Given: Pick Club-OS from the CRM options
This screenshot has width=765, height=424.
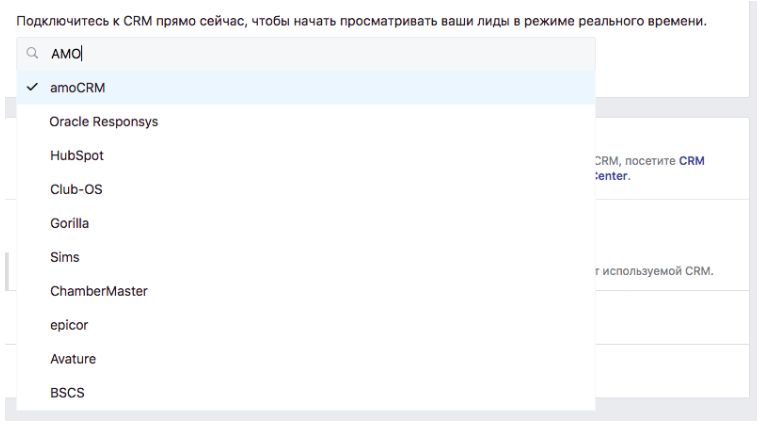Looking at the screenshot, I should (x=306, y=189).
